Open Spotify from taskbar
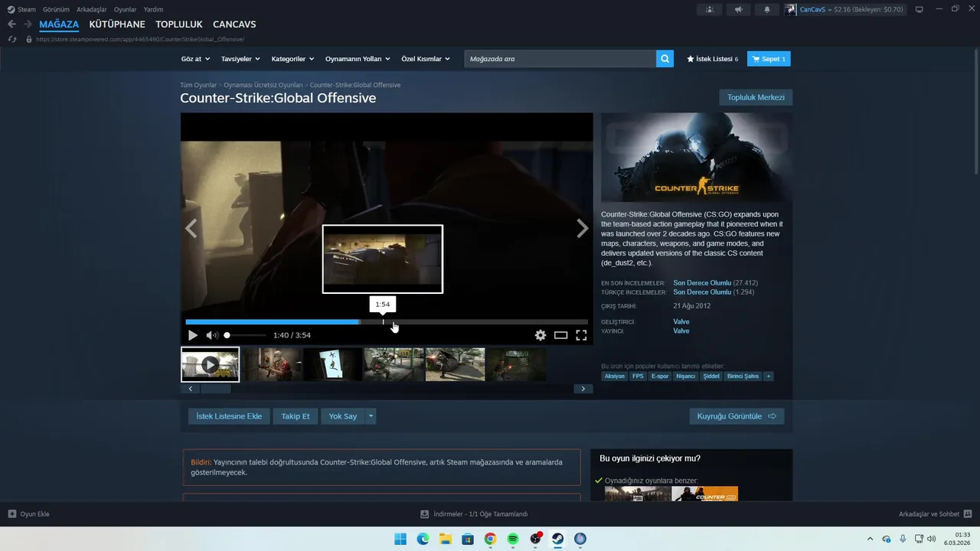The height and width of the screenshot is (551, 980). 513,539
